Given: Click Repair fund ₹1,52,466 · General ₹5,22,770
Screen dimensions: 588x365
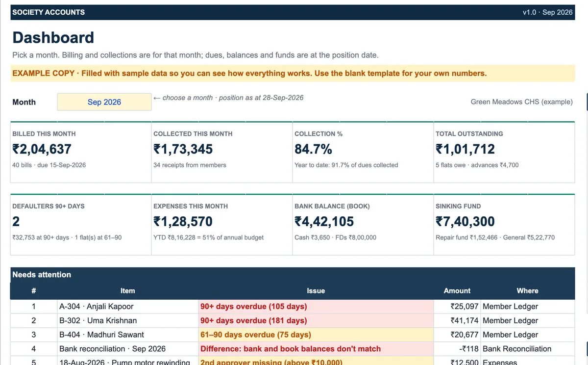Looking at the screenshot, I should [495, 237].
